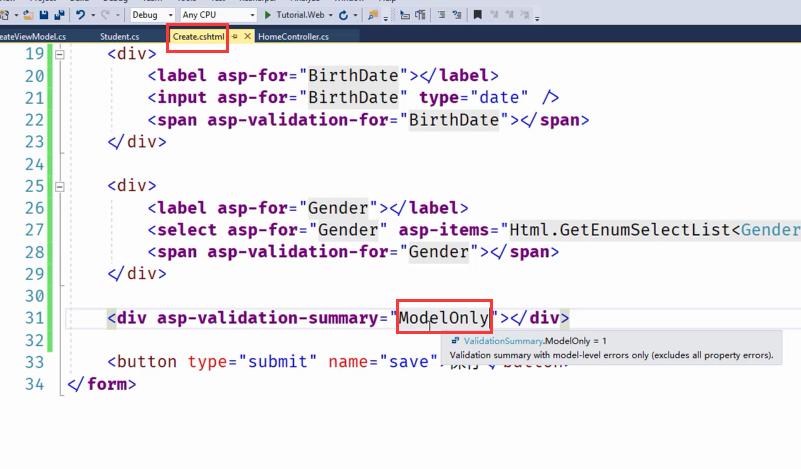The image size is (801, 469).
Task: Click span asp-validation-for BirthDate on line 22
Action: [x=368, y=120]
